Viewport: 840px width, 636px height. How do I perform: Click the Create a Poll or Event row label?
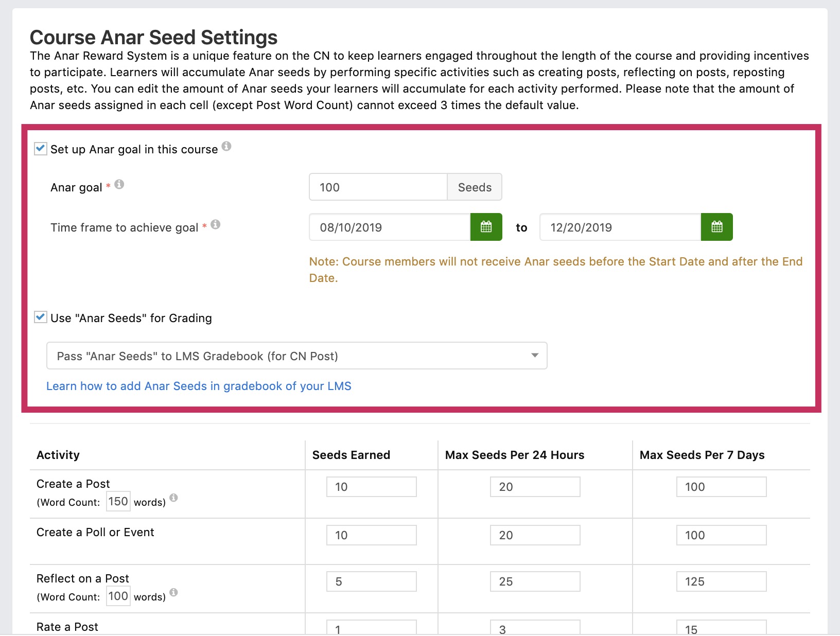pos(95,532)
